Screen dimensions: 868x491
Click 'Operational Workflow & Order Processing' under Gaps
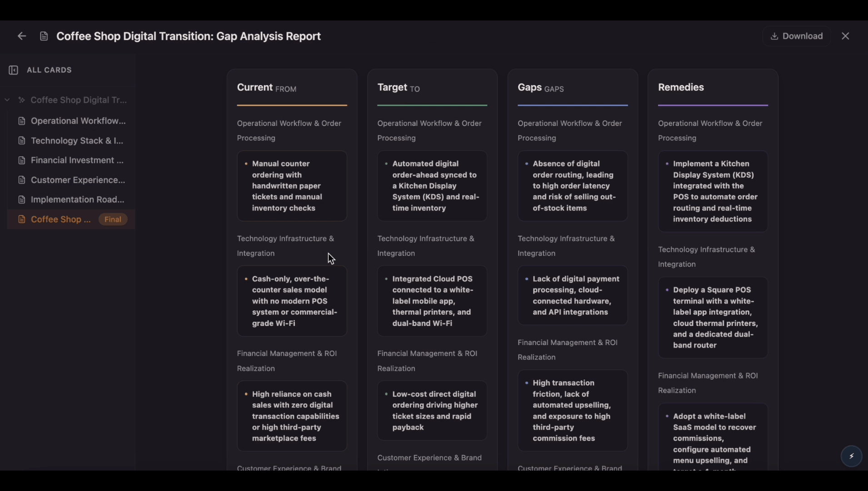[570, 130]
